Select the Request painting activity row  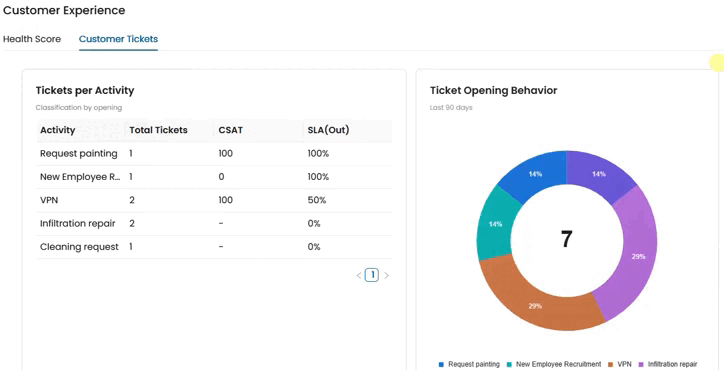tap(214, 154)
